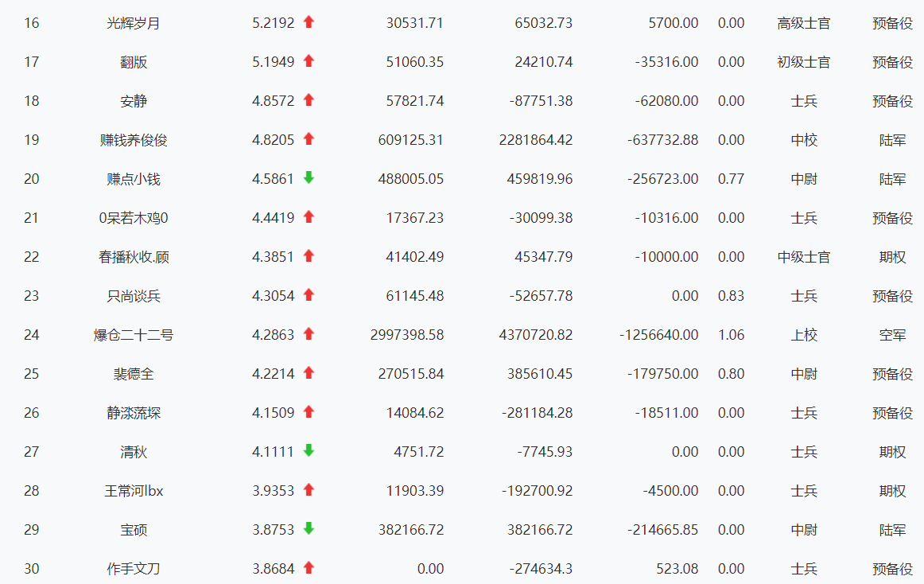Open trader 光辉岁月 profile
Image resolution: width=924 pixels, height=584 pixels.
click(133, 23)
